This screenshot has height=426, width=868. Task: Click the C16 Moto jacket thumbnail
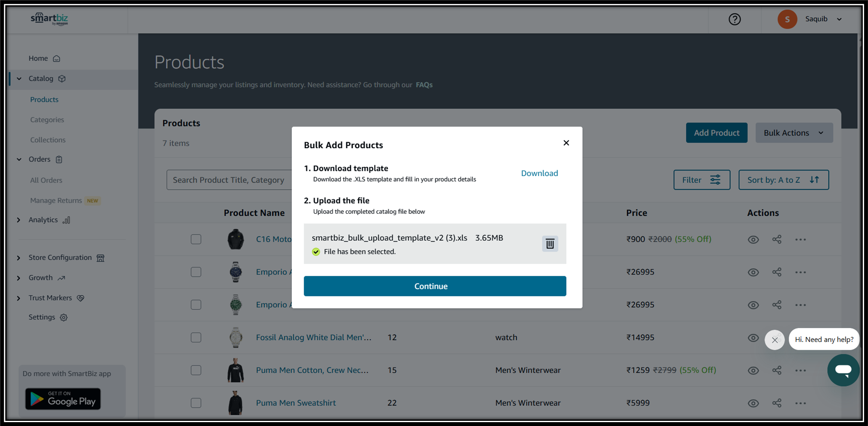pyautogui.click(x=236, y=239)
